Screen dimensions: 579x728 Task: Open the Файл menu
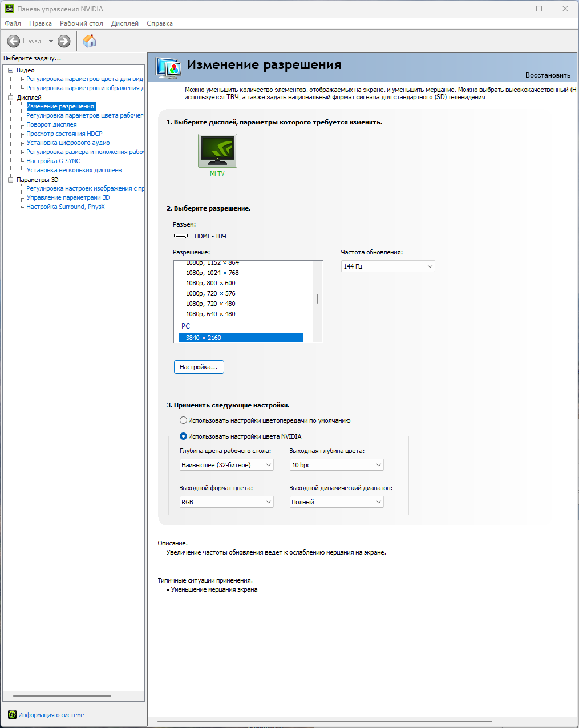point(13,23)
